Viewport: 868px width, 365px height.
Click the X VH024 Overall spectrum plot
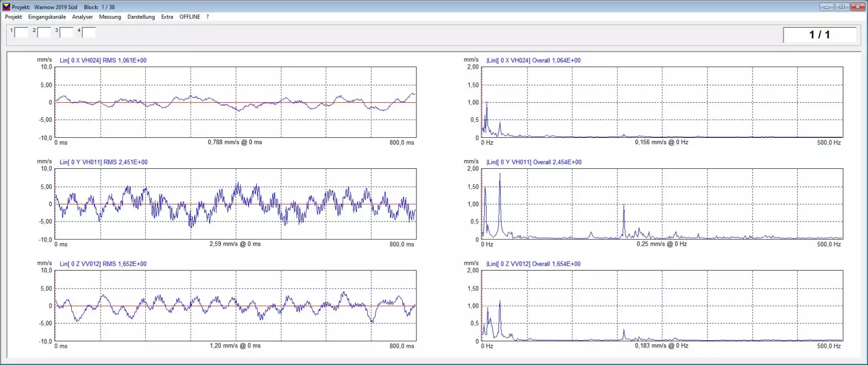(x=662, y=102)
